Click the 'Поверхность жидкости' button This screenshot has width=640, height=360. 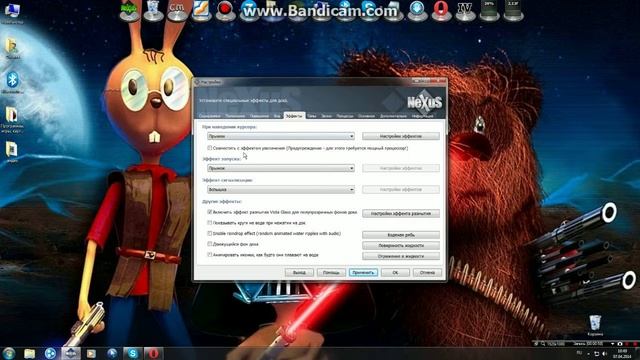pyautogui.click(x=401, y=246)
